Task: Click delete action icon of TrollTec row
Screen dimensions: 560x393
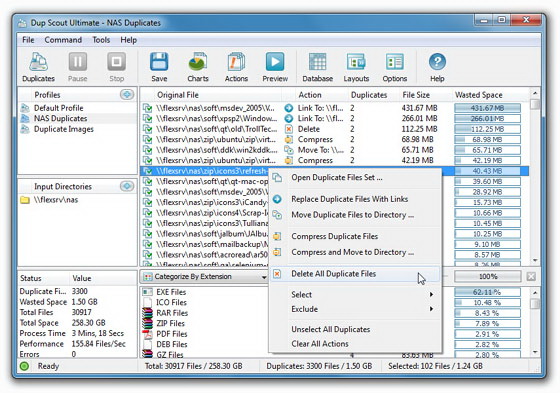Action: pos(289,129)
